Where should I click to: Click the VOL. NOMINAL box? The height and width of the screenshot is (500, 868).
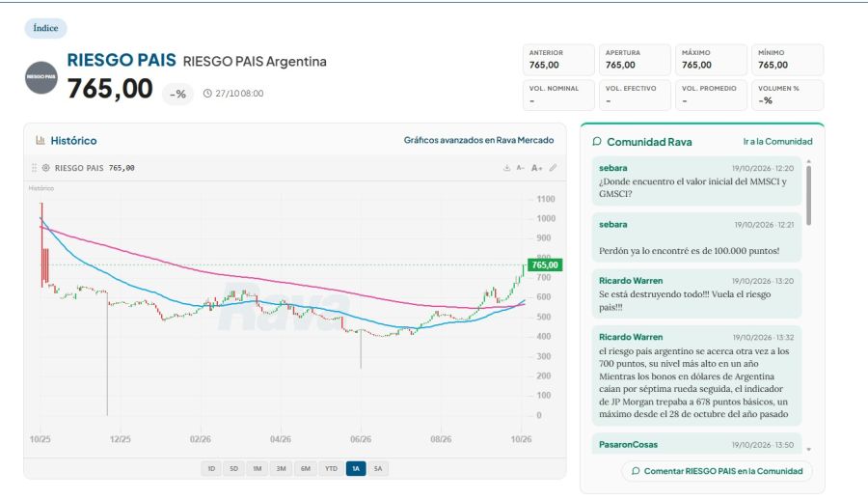(x=558, y=96)
